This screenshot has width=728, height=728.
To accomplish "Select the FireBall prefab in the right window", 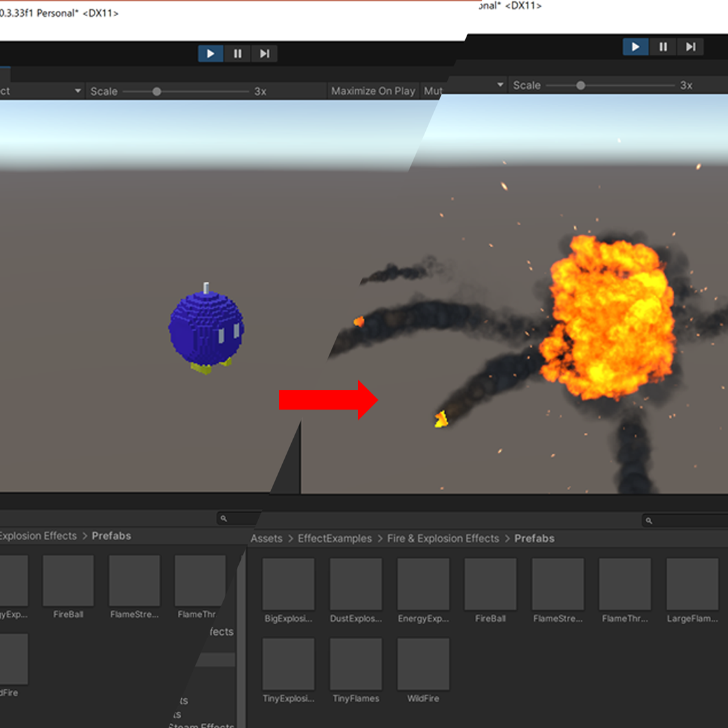I will (x=491, y=591).
